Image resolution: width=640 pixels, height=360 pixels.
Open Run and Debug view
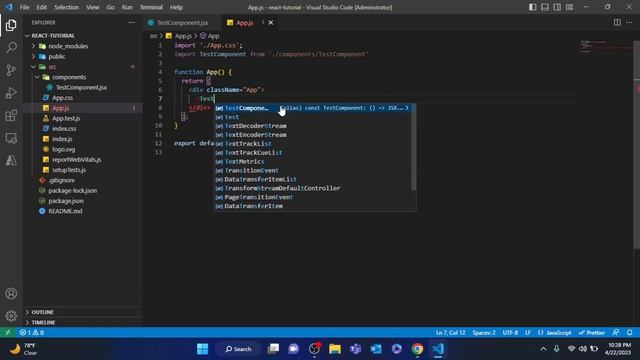pos(11,93)
